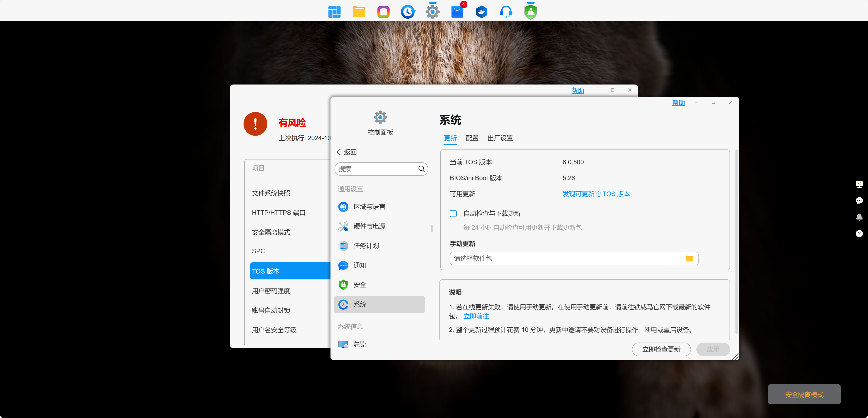Click the 应用 button

pos(713,350)
